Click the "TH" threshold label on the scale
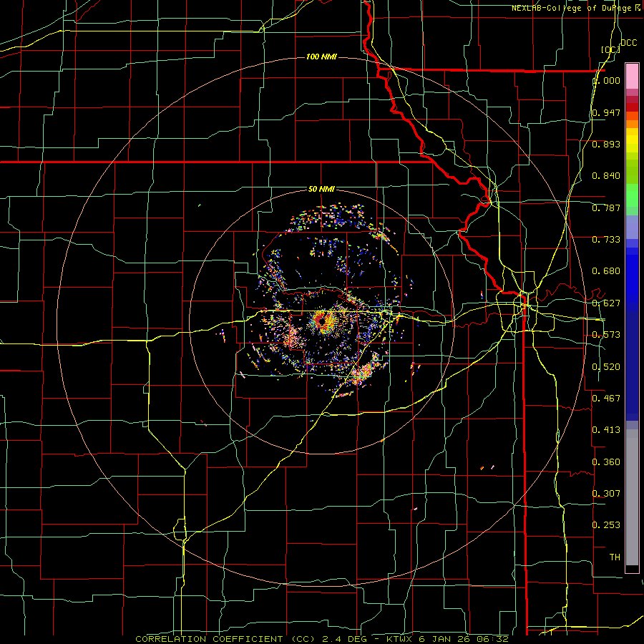The height and width of the screenshot is (644, 644). [x=615, y=557]
